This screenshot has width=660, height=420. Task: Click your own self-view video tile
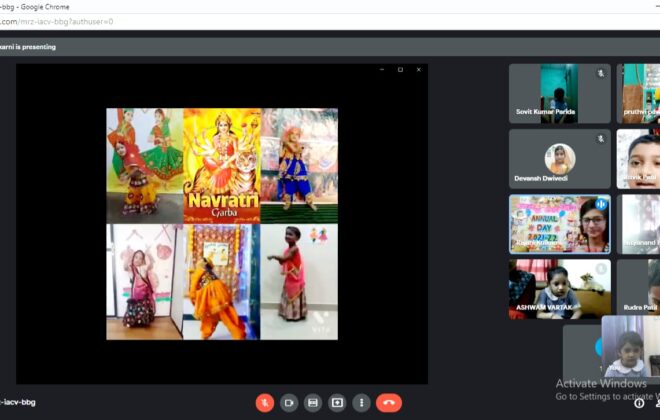[x=631, y=346]
